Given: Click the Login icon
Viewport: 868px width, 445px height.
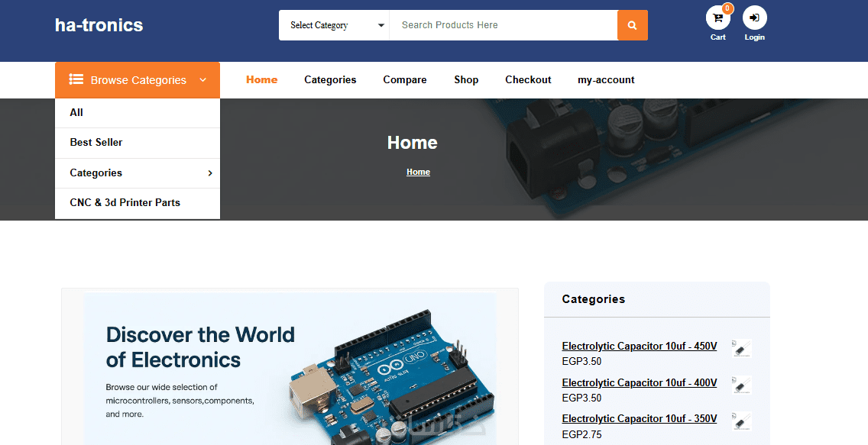Looking at the screenshot, I should (x=754, y=18).
